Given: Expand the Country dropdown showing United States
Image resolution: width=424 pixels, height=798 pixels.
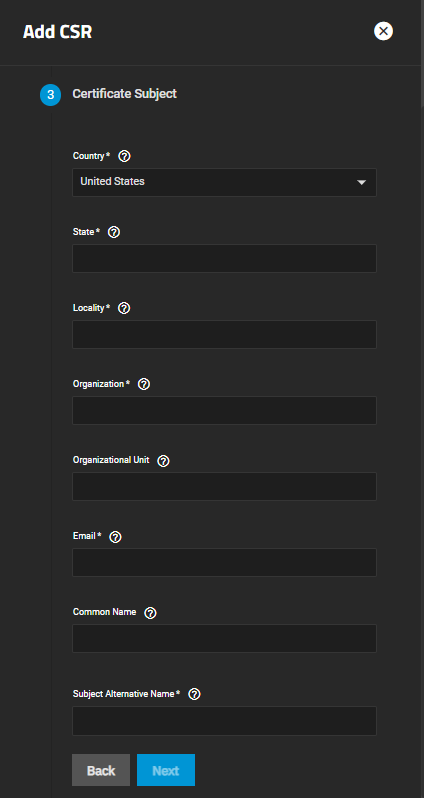Looking at the screenshot, I should [224, 182].
